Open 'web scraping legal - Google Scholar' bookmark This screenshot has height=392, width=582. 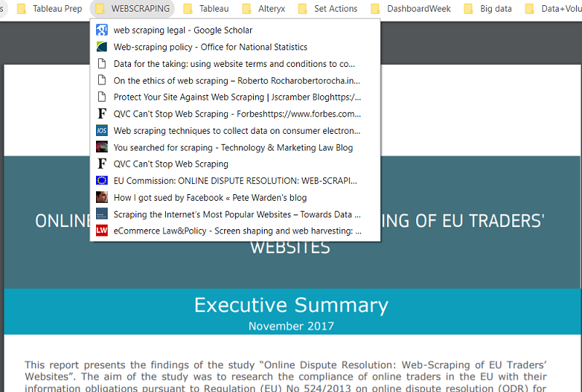[235, 30]
